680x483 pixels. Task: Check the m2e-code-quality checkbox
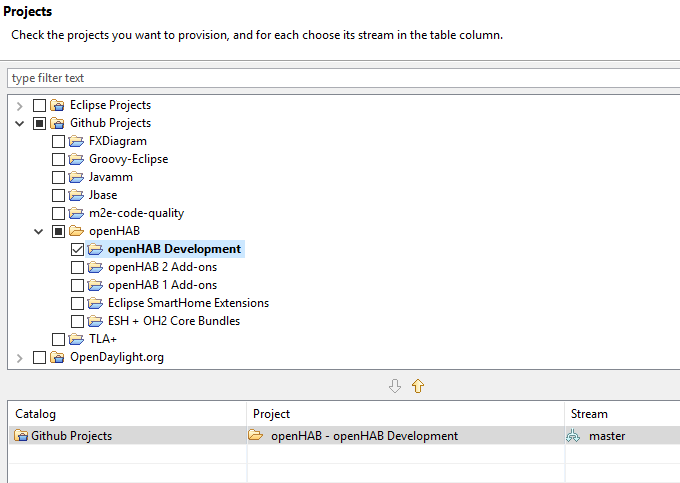pyautogui.click(x=58, y=213)
